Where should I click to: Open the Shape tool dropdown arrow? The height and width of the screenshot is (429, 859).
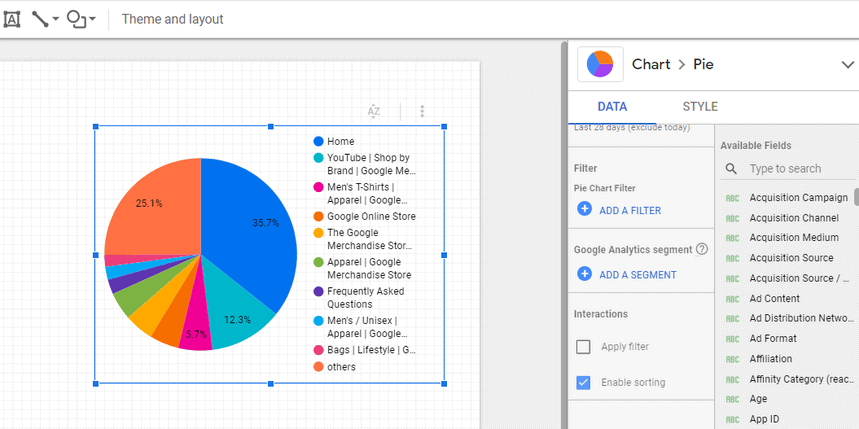click(92, 19)
